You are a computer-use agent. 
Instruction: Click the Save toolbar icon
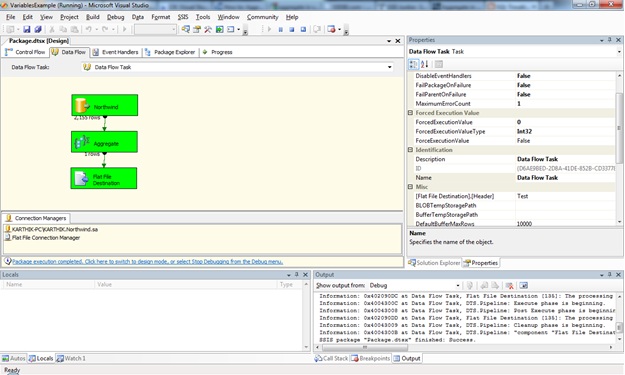coord(27,29)
